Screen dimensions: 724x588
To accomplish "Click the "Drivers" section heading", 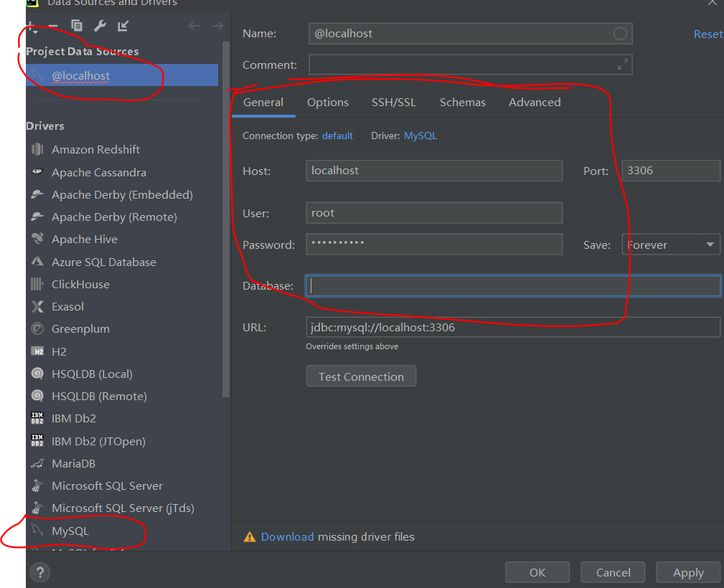I will tap(44, 126).
